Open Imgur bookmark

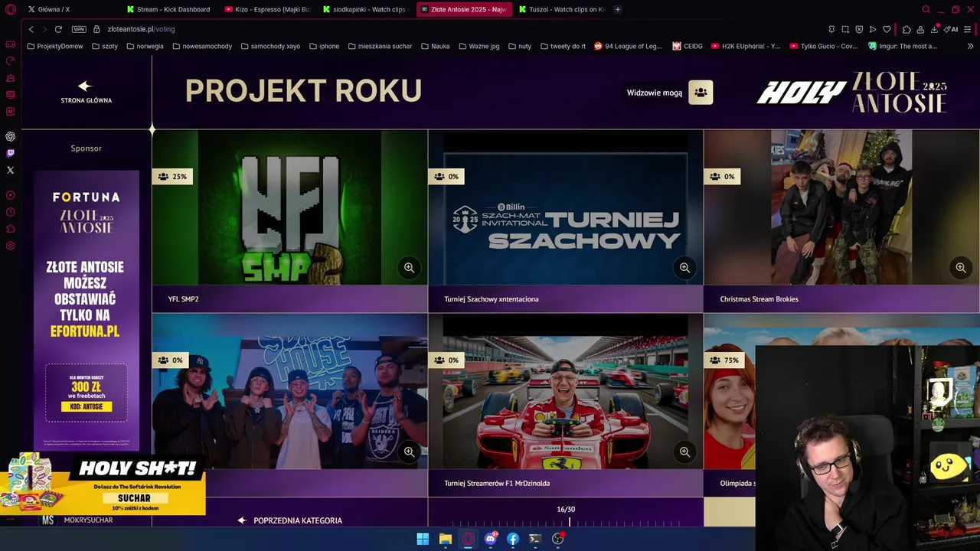[x=903, y=46]
